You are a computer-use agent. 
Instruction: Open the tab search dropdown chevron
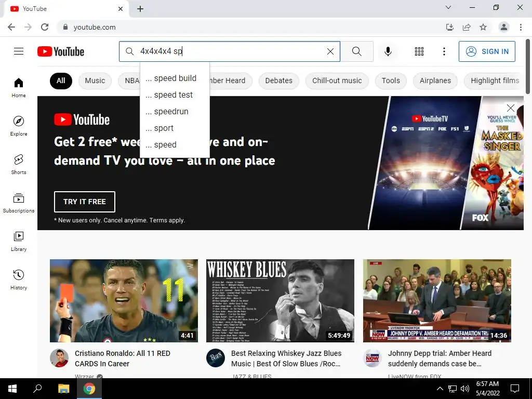pos(448,7)
